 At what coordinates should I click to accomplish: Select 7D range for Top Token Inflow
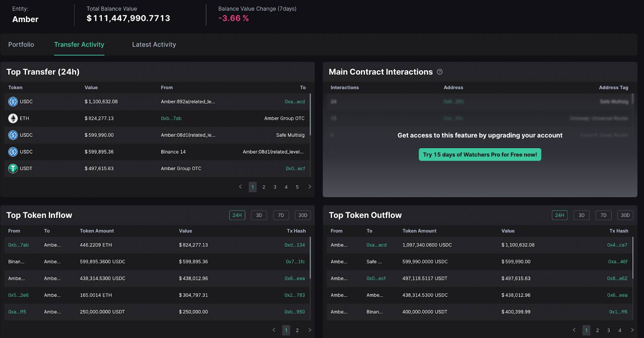point(281,215)
